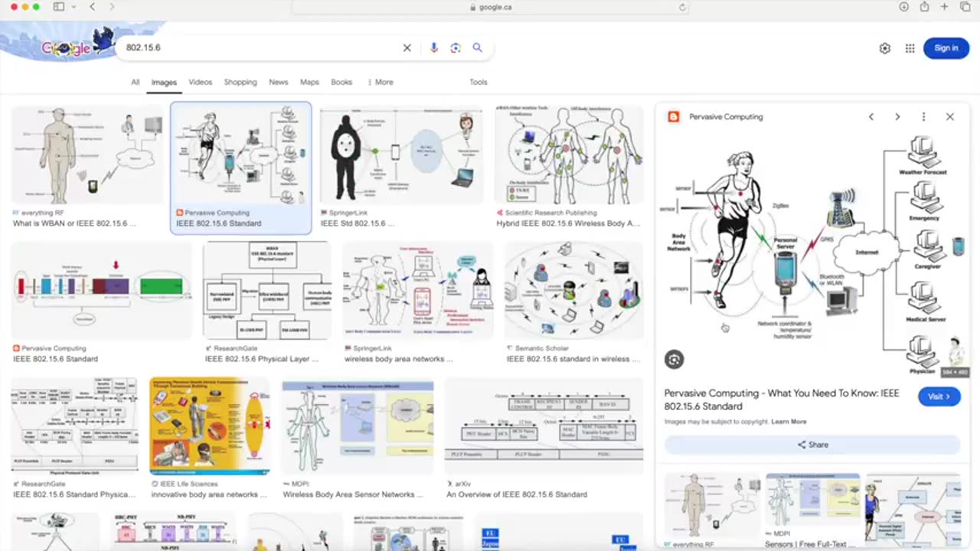Show tab overview icon

coord(964,7)
